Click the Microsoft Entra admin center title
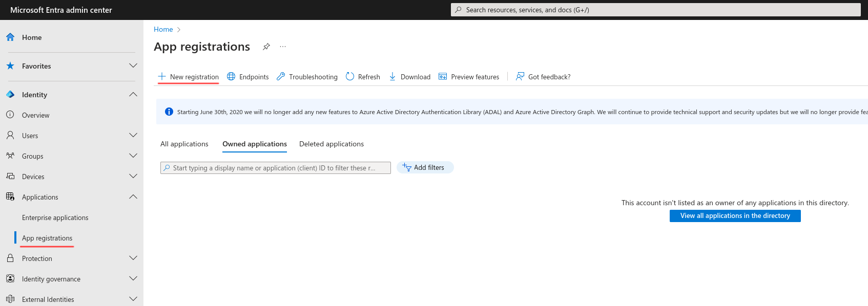 [61, 10]
